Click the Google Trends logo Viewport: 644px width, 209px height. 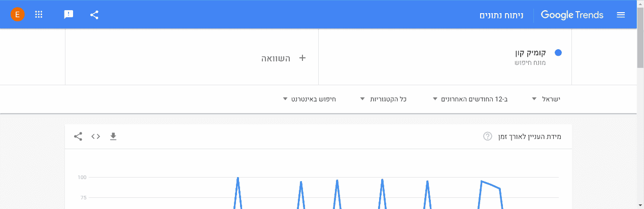click(572, 15)
